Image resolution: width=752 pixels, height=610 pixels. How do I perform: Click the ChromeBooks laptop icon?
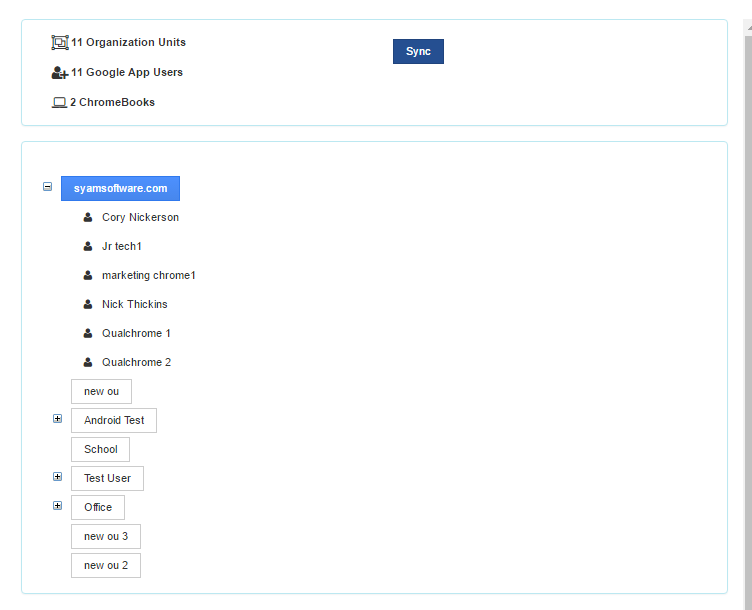point(59,102)
